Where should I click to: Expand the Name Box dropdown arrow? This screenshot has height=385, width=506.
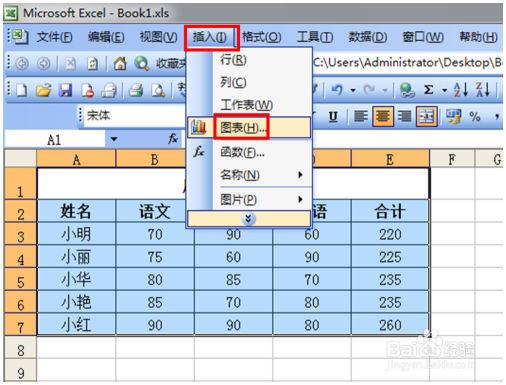(114, 139)
